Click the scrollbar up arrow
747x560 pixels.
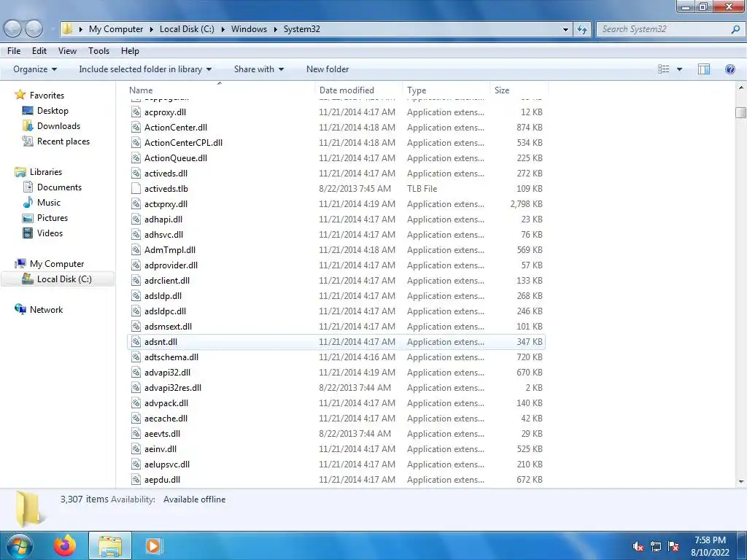tap(741, 88)
